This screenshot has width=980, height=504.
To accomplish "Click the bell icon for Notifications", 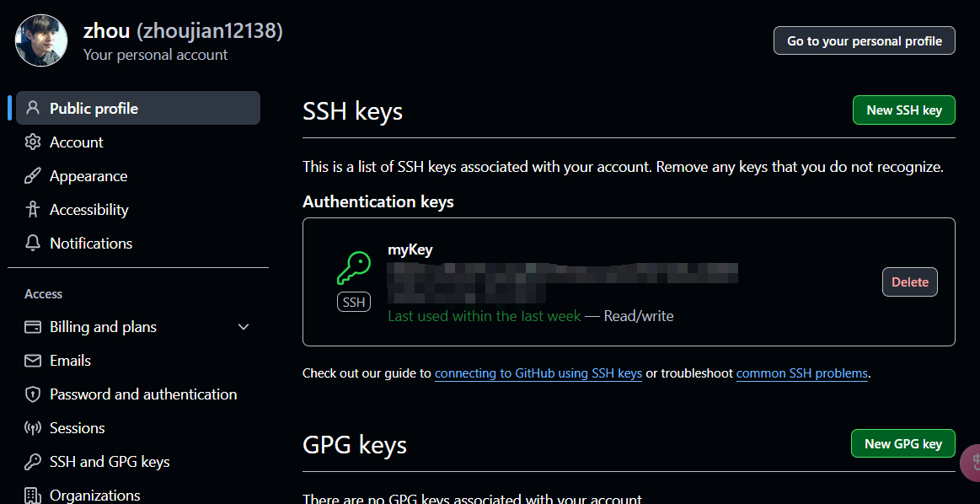I will pos(33,244).
